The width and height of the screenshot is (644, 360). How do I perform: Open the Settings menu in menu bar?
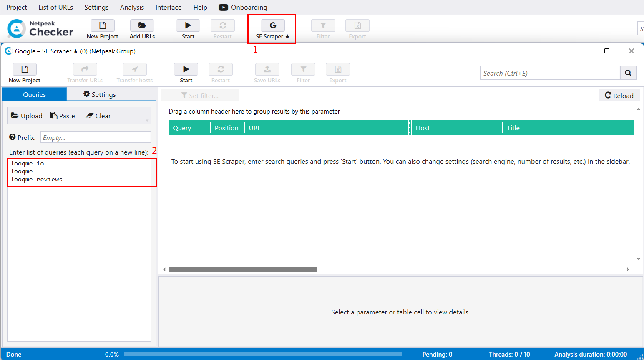(x=96, y=7)
